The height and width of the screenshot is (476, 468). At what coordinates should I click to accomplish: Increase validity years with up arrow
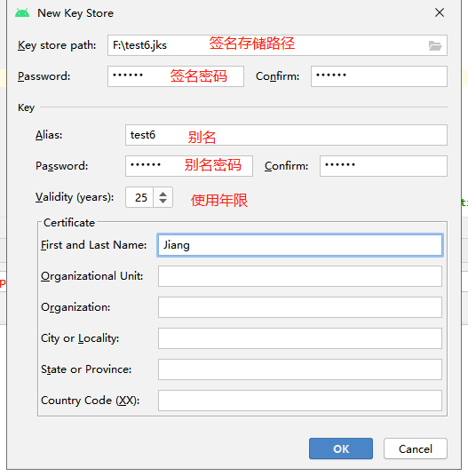(163, 194)
